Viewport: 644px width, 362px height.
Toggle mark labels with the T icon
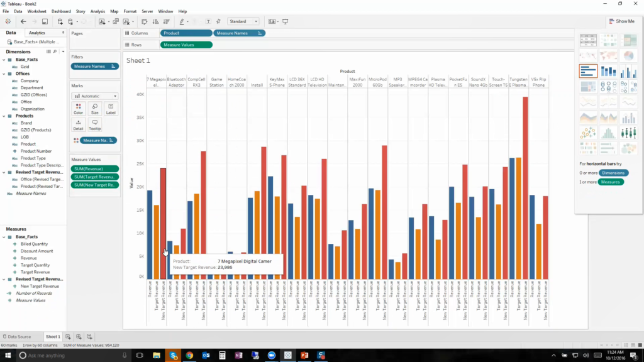click(x=208, y=21)
